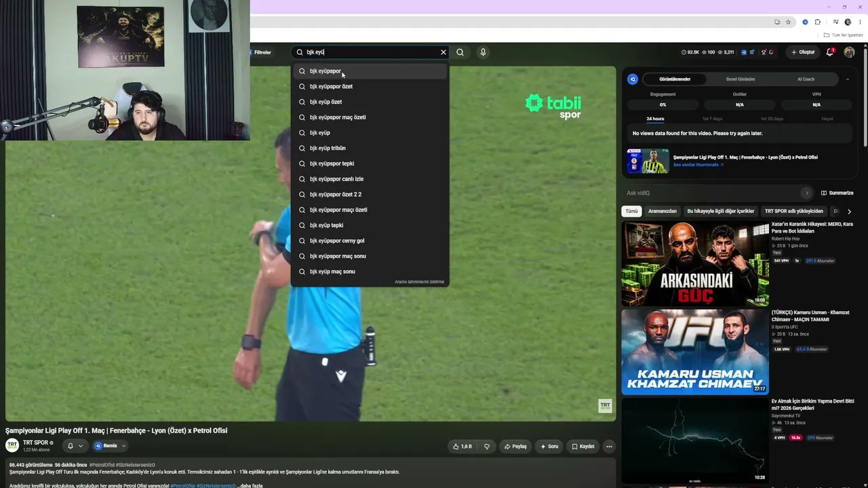This screenshot has height=488, width=868.
Task: Click the vidIQ red alert bell icon
Action: [772, 52]
